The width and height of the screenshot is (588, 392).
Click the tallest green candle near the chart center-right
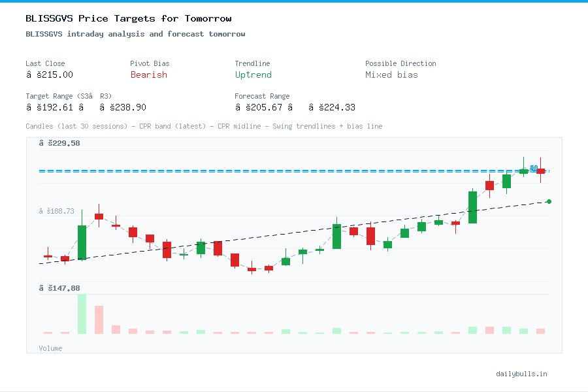click(472, 206)
